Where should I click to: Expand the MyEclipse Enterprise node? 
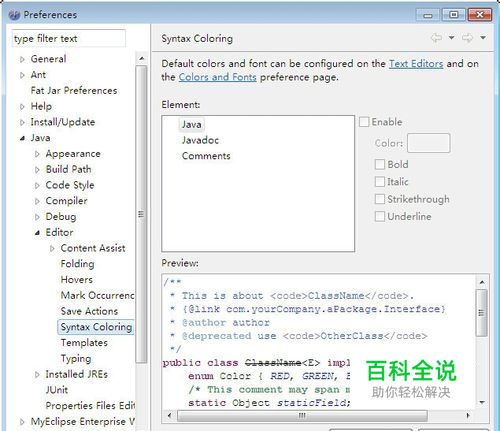point(22,422)
